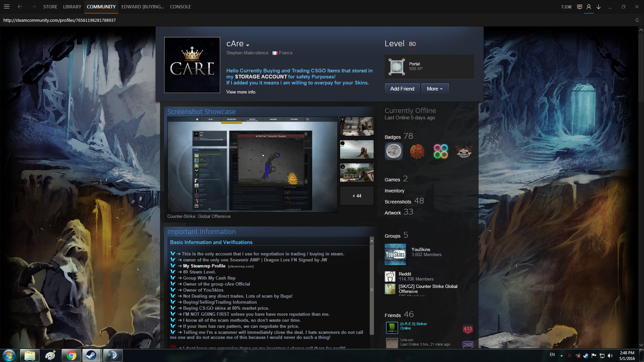Viewport: 644px width, 362px height.
Task: Click the back navigation arrow
Action: pos(20,7)
